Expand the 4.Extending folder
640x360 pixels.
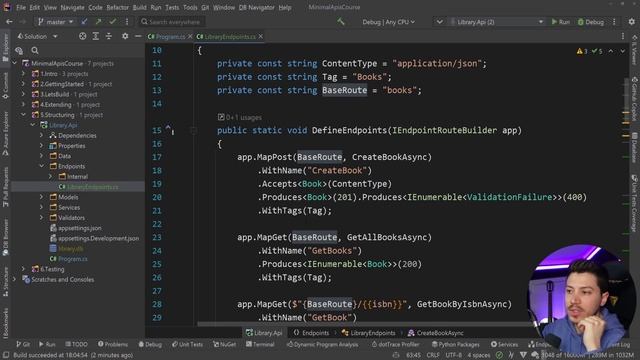24,104
